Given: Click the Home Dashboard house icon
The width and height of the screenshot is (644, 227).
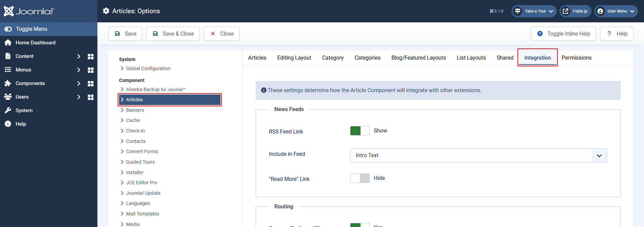Looking at the screenshot, I should pos(8,43).
